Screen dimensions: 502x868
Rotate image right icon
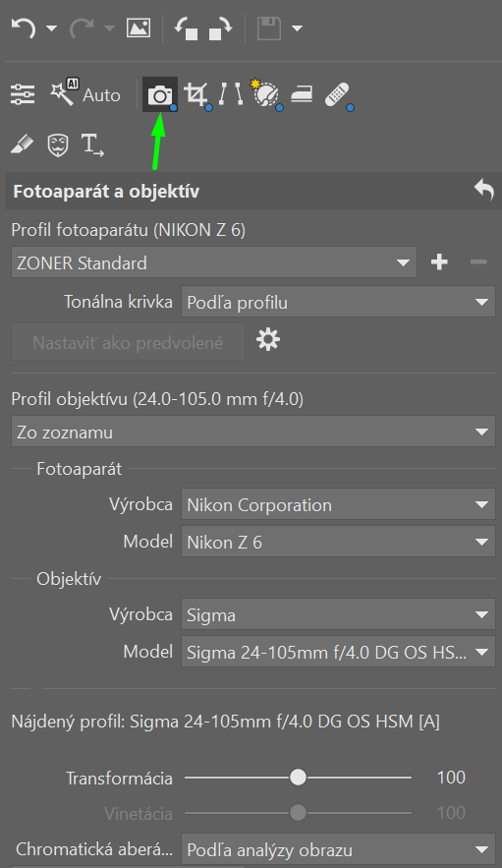[x=220, y=29]
